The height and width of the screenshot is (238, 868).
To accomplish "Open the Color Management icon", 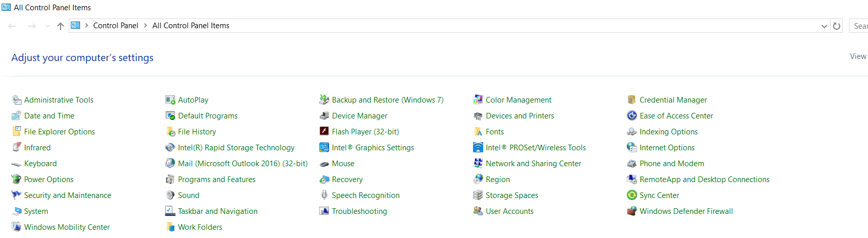I will coord(478,100).
